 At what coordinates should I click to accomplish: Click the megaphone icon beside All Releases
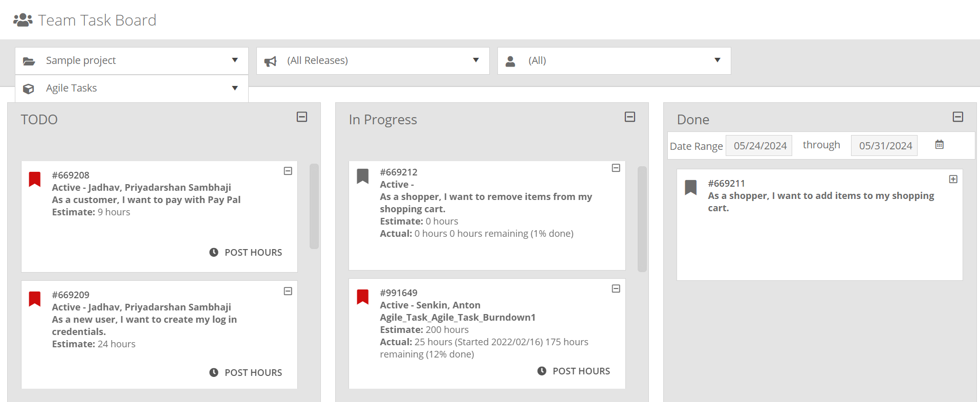tap(270, 61)
